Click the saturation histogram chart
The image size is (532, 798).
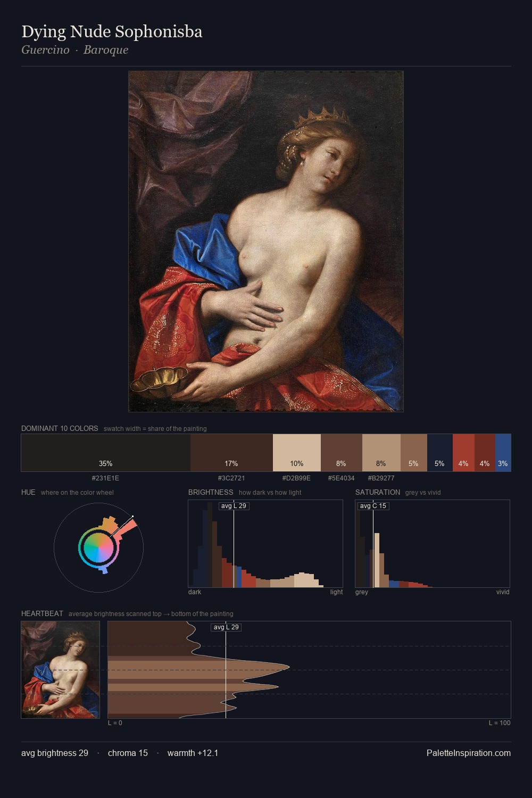433,544
